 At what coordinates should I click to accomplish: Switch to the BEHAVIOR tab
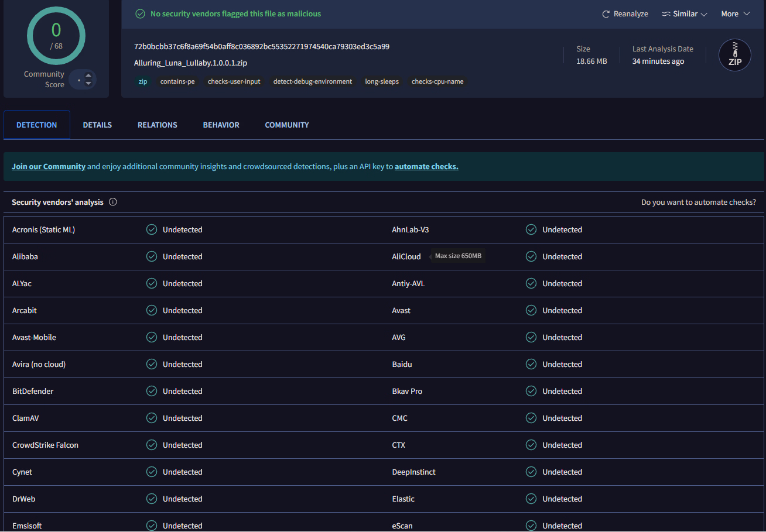(221, 125)
